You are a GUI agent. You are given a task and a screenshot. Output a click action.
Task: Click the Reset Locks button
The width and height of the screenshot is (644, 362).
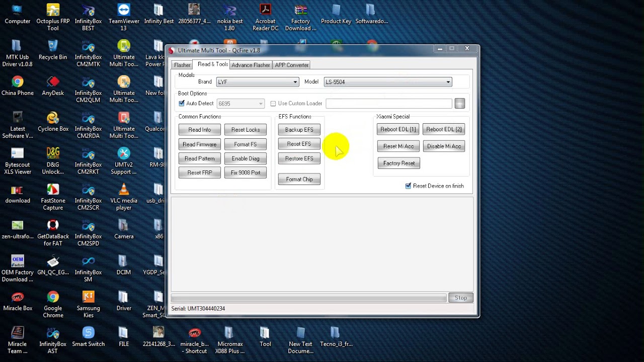click(x=246, y=130)
